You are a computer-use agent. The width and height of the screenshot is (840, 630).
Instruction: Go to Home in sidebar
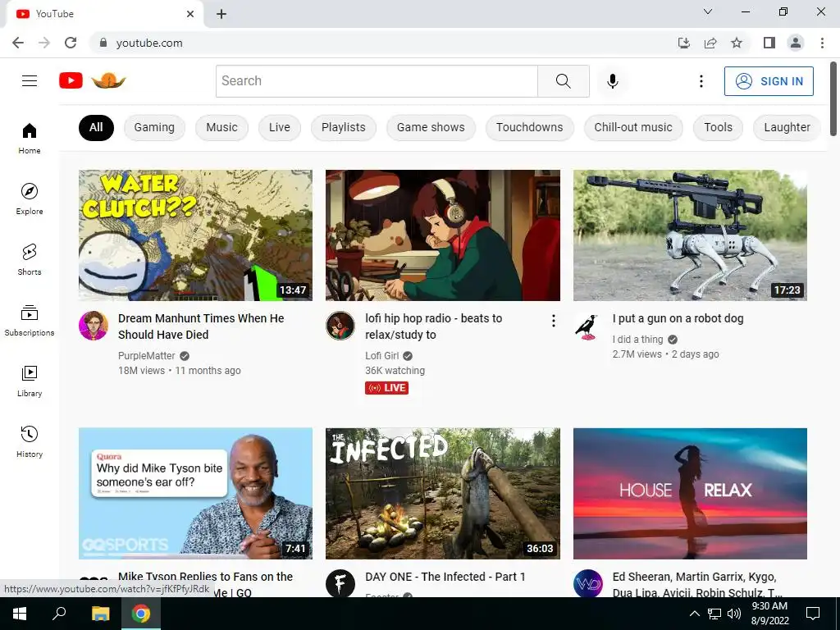(x=30, y=138)
